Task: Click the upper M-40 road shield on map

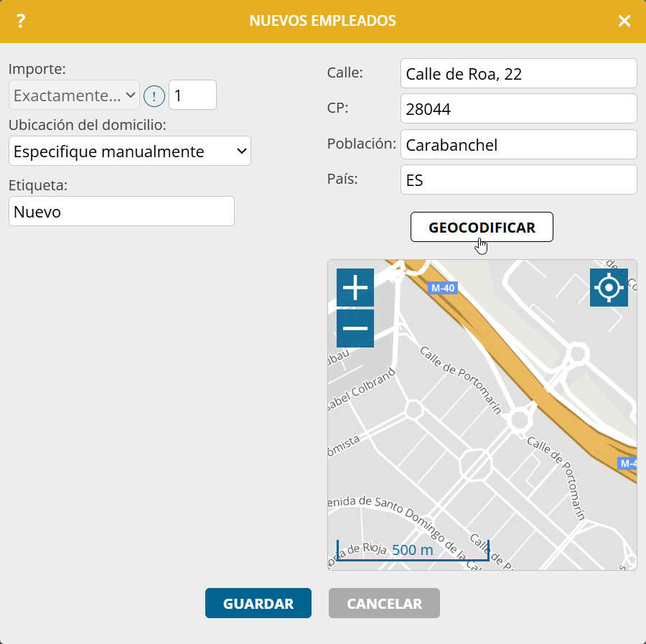Action: (443, 289)
